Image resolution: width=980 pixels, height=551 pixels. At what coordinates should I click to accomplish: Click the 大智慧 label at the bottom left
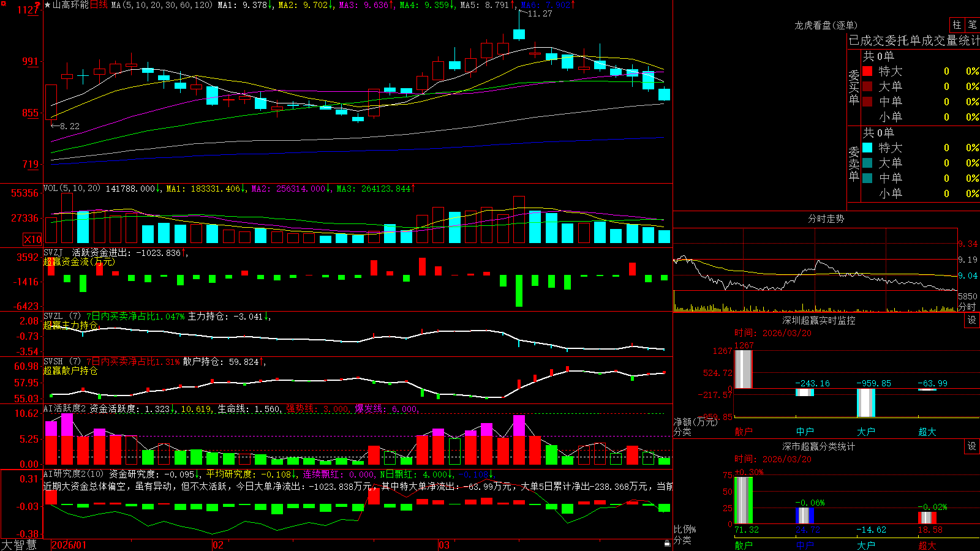point(19,545)
